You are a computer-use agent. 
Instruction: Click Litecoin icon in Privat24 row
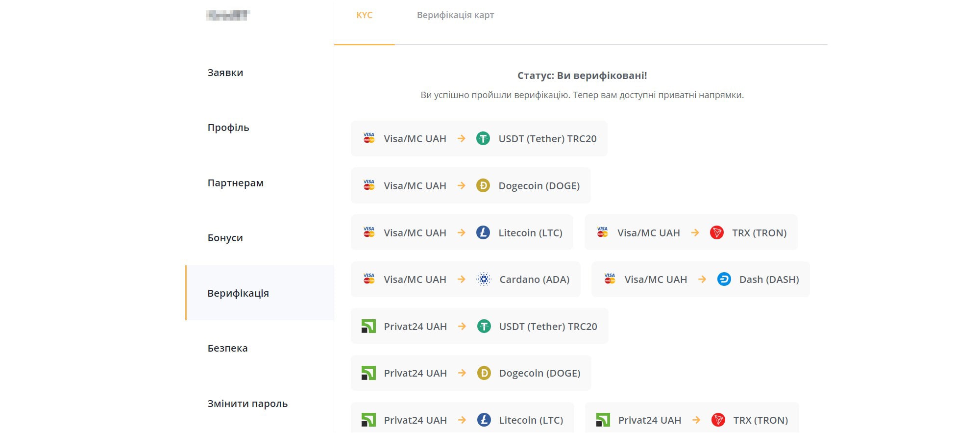coord(484,420)
